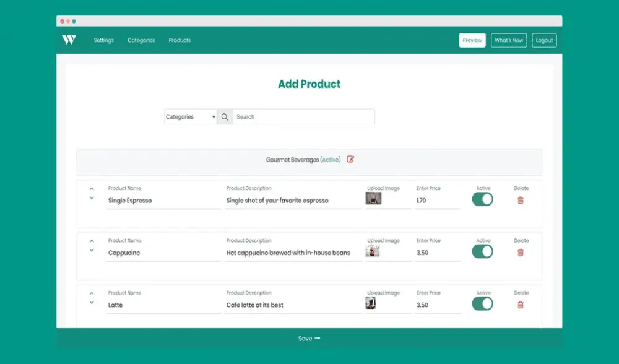This screenshot has width=619, height=364.
Task: Edit the Gourmet Beverages category icon
Action: [x=351, y=160]
